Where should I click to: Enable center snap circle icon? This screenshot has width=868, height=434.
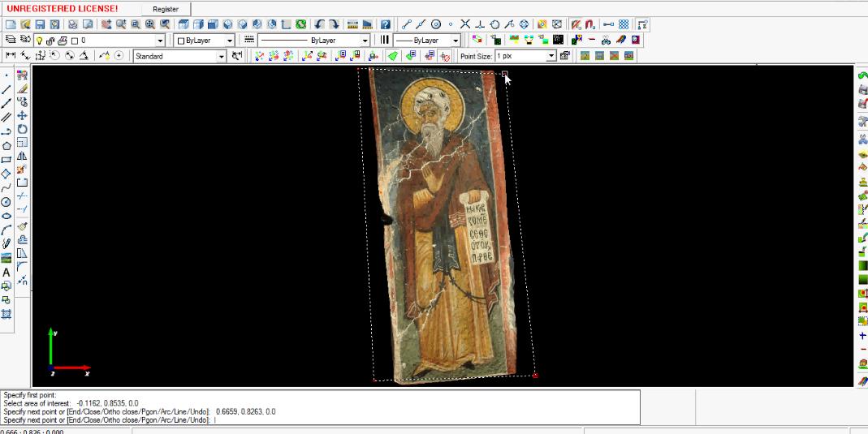pyautogui.click(x=436, y=24)
